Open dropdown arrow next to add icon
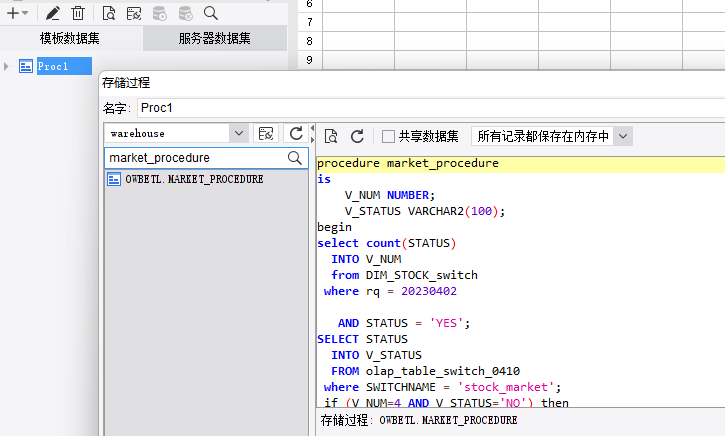The width and height of the screenshot is (725, 436). point(25,13)
